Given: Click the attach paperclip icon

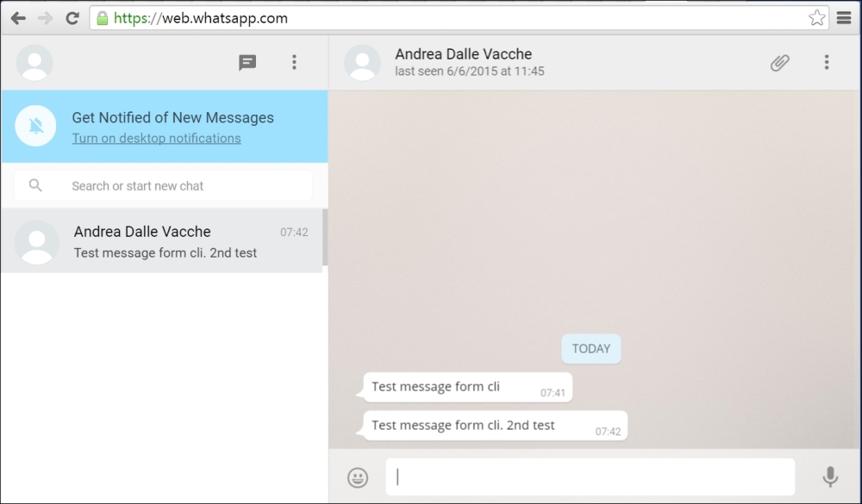Looking at the screenshot, I should [x=779, y=63].
